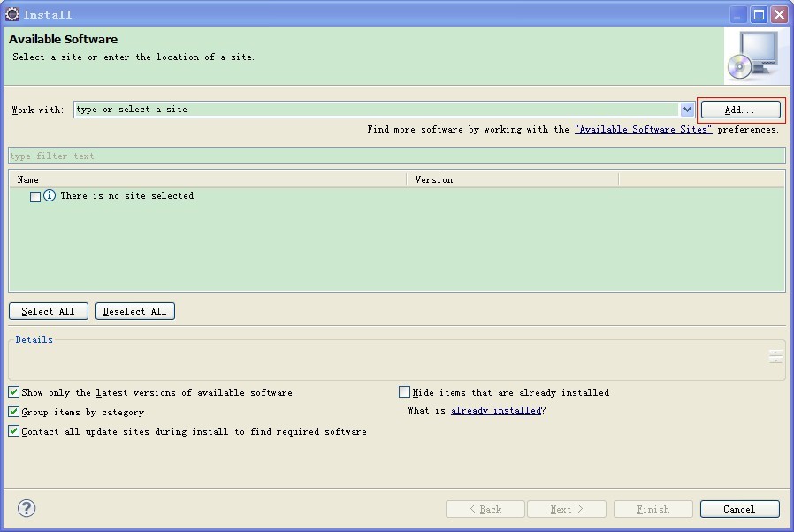The image size is (794, 532).
Task: Click the Details section stepper control
Action: [775, 356]
